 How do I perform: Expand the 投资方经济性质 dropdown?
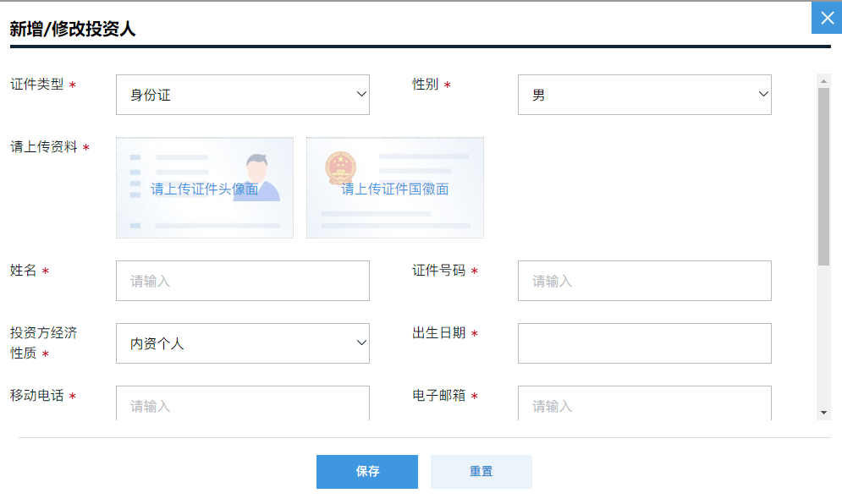tap(243, 343)
